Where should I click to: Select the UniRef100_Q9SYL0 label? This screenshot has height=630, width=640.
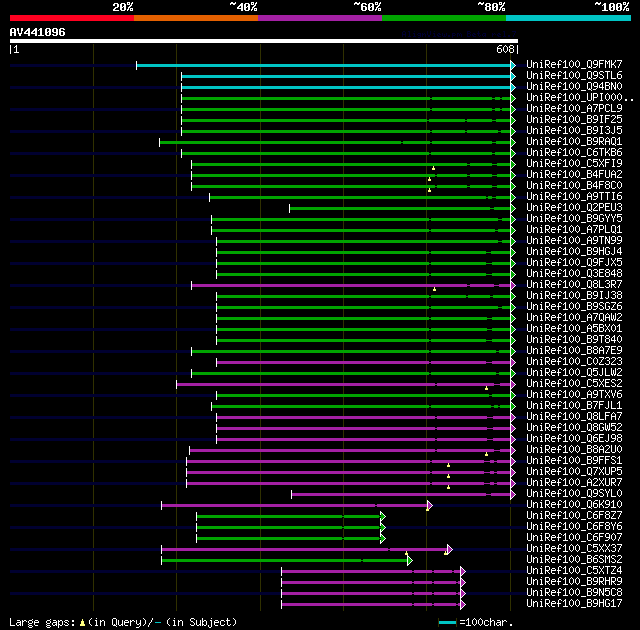tap(574, 494)
